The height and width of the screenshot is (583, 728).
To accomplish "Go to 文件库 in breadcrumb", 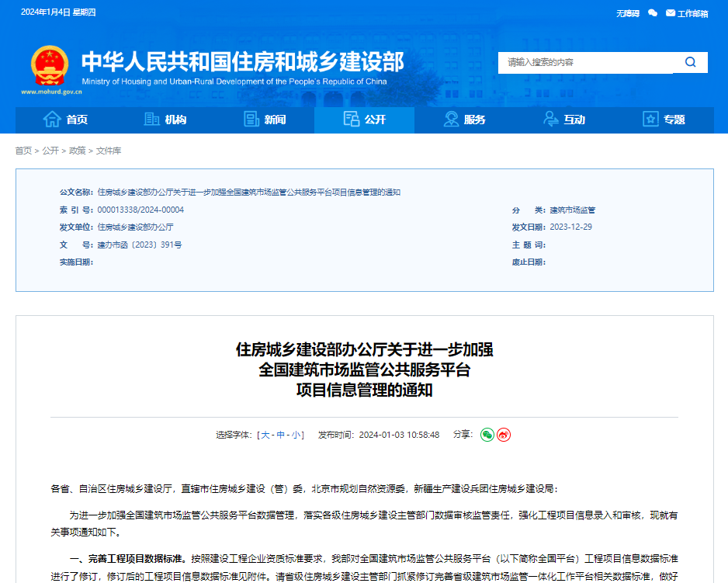I will [109, 151].
